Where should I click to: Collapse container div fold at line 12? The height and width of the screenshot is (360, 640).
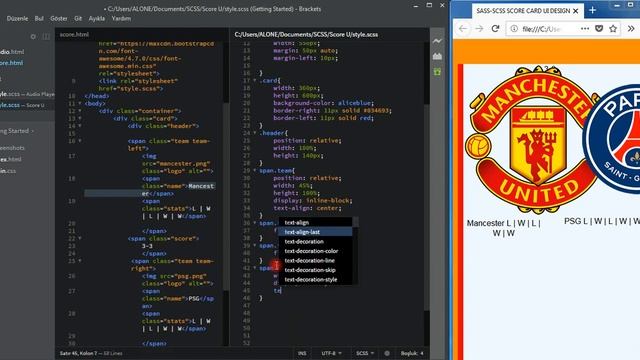[80, 111]
